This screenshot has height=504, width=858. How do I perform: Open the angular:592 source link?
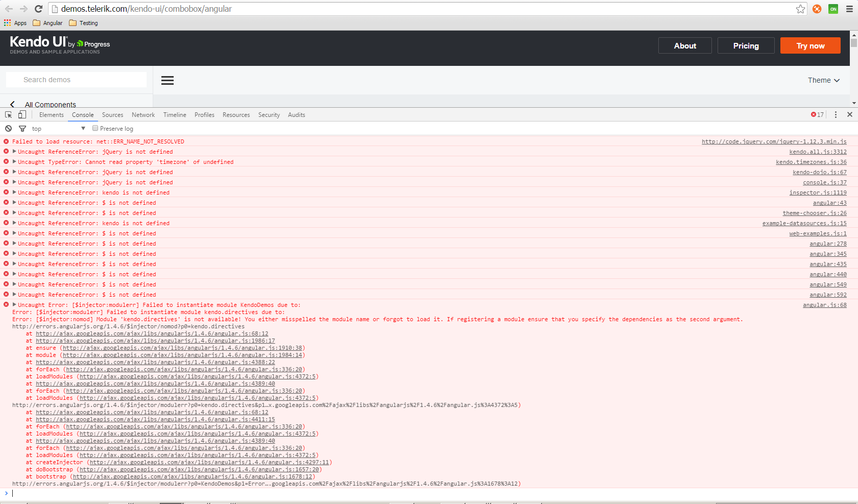[828, 295]
